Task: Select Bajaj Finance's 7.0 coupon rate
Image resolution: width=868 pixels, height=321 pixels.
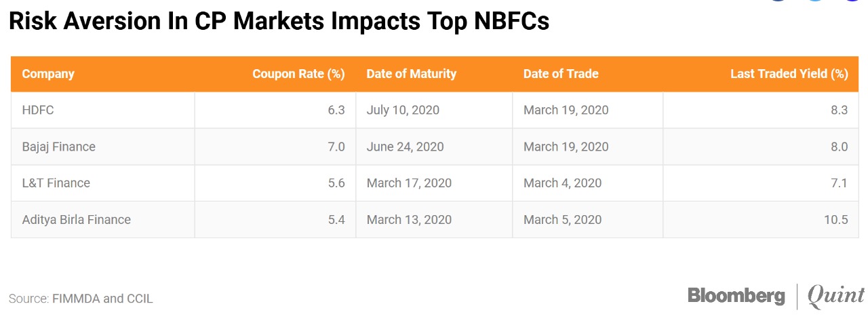Action: pyautogui.click(x=336, y=147)
